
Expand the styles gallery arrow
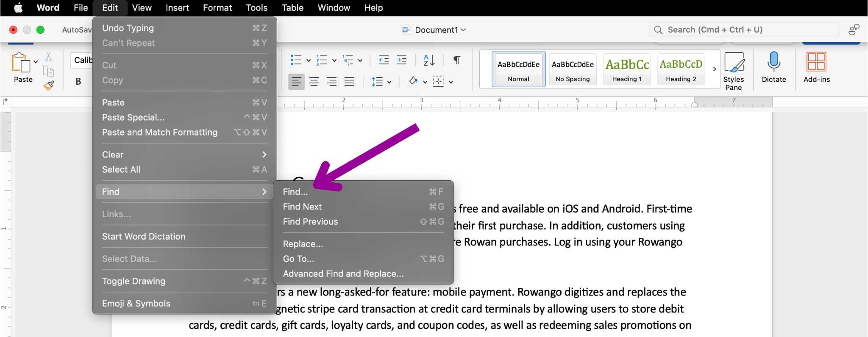pos(715,69)
